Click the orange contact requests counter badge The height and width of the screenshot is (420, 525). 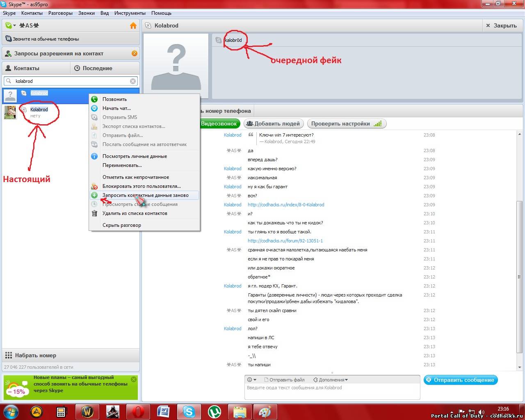pyautogui.click(x=134, y=53)
